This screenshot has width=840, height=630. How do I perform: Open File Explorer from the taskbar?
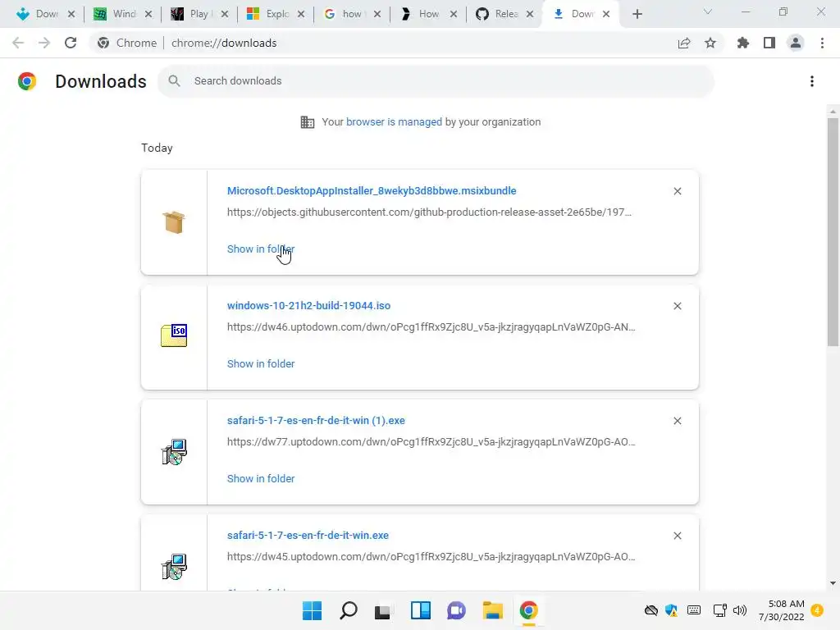pyautogui.click(x=492, y=610)
